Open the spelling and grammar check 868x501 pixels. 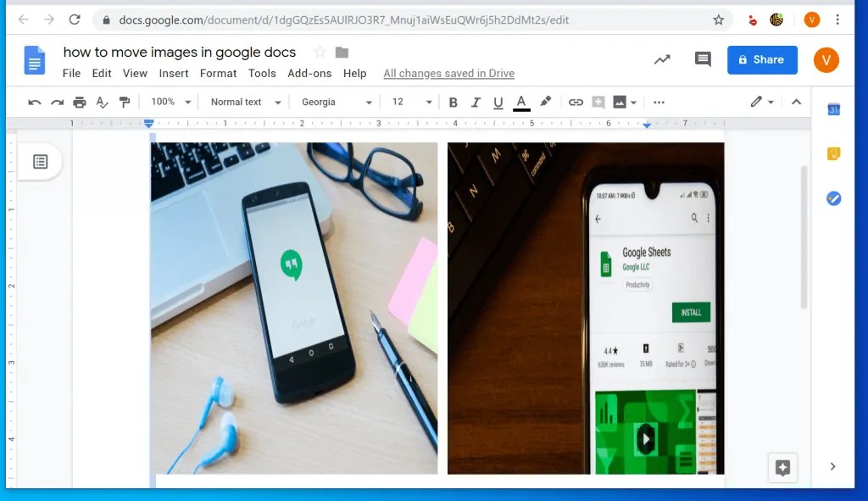pos(102,102)
